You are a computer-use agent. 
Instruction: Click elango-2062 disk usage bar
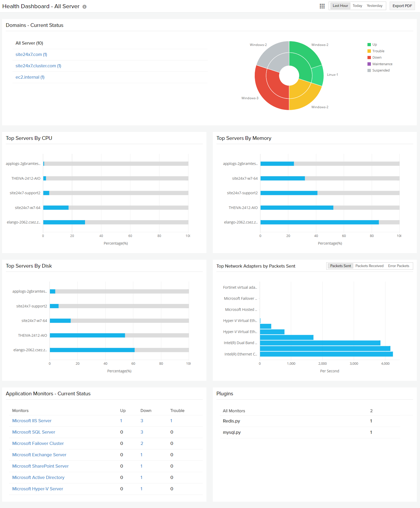[92, 350]
